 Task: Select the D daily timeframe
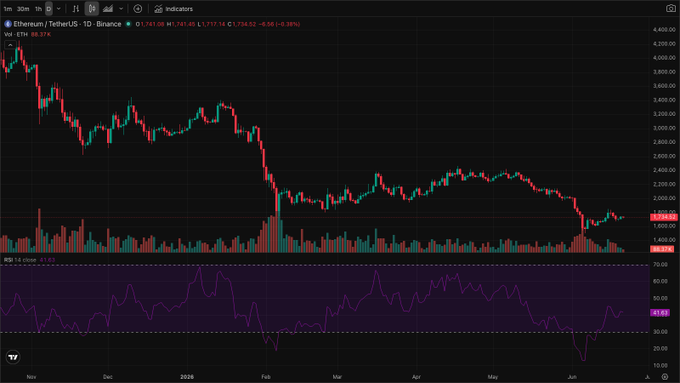click(x=49, y=9)
